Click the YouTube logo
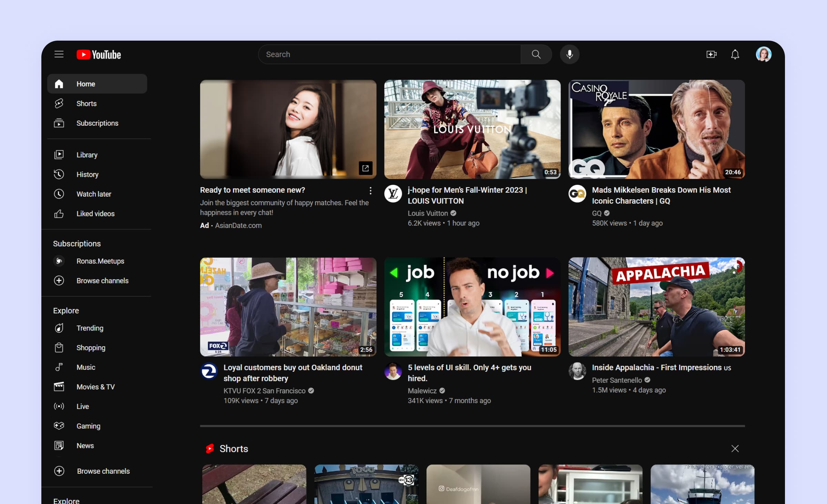The height and width of the screenshot is (504, 827). pos(99,54)
